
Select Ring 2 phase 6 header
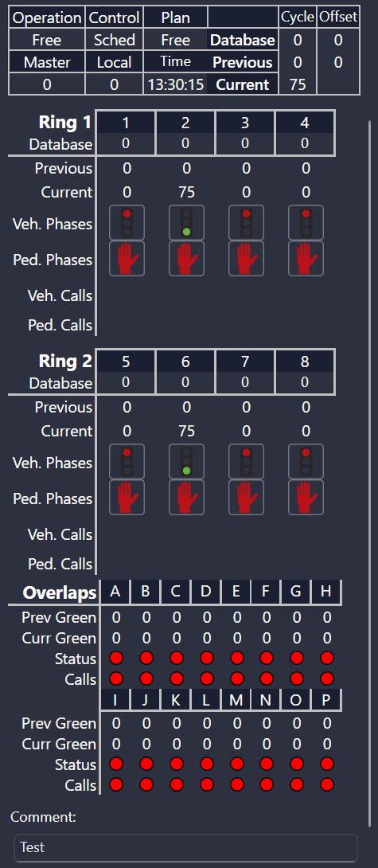185,362
